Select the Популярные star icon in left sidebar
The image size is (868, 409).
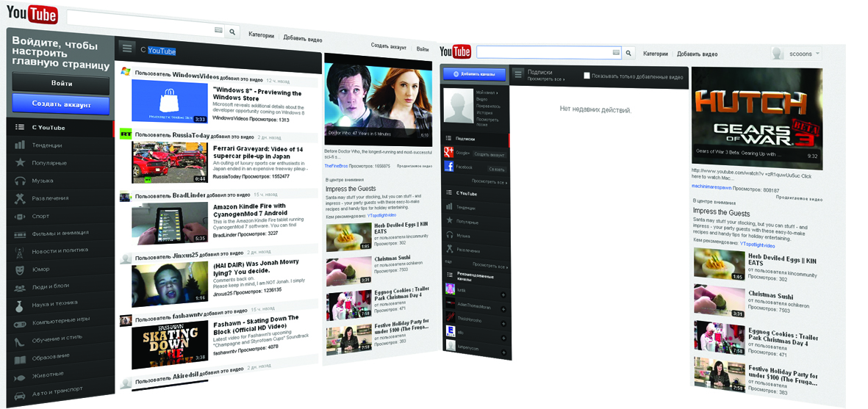20,162
